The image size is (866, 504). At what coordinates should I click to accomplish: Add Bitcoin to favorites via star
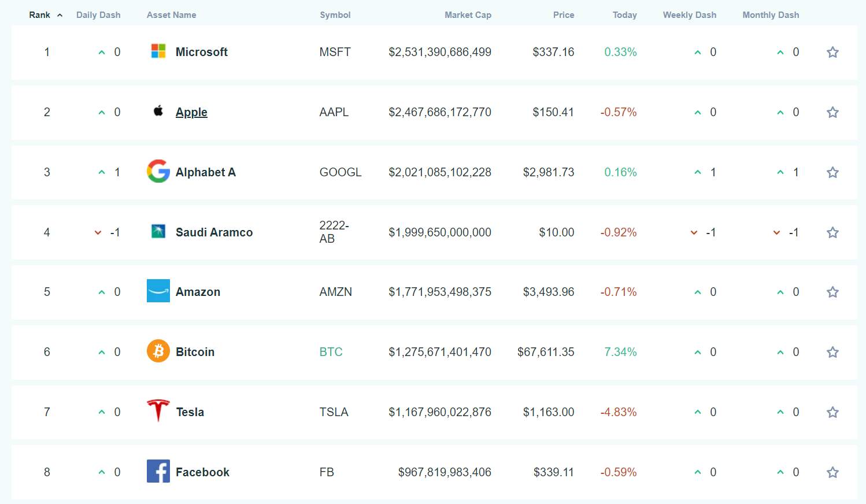(832, 352)
